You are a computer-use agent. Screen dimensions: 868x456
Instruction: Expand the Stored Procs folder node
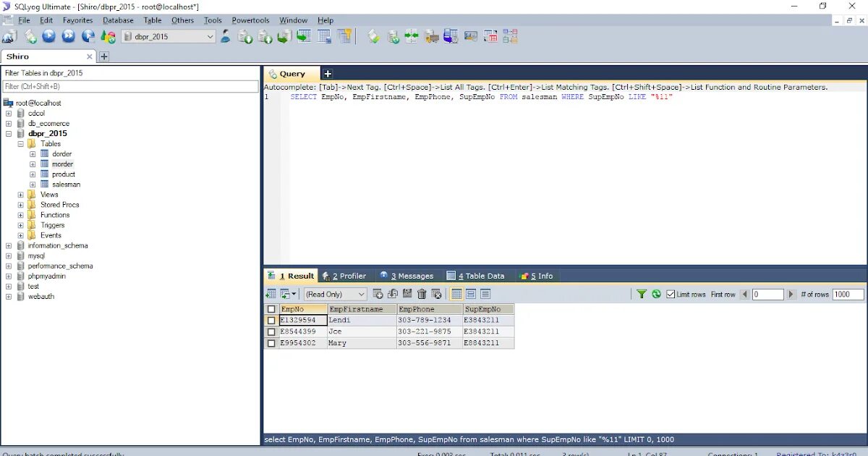pos(21,205)
